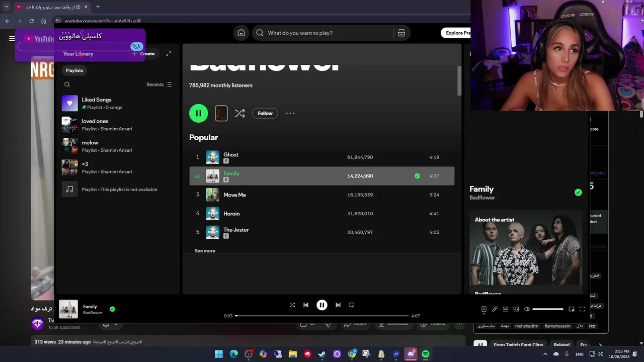
Task: Click flamehossein tag chip
Action: [x=557, y=326]
